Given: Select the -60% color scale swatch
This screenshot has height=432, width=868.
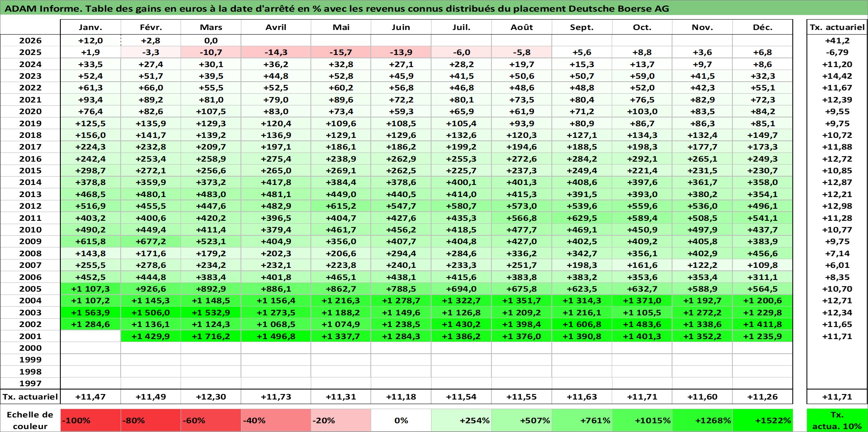Looking at the screenshot, I should tap(211, 420).
